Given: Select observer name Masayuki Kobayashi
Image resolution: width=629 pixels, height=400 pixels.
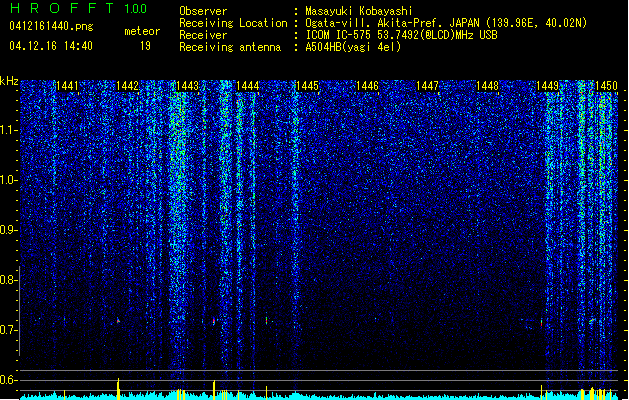Looking at the screenshot, I should 359,11.
